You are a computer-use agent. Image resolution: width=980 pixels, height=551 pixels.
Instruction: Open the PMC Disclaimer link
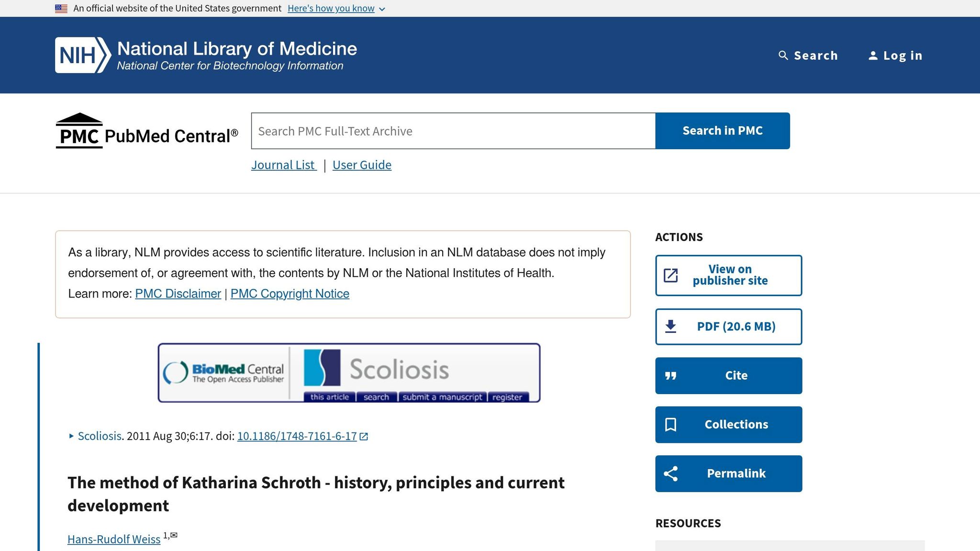178,294
